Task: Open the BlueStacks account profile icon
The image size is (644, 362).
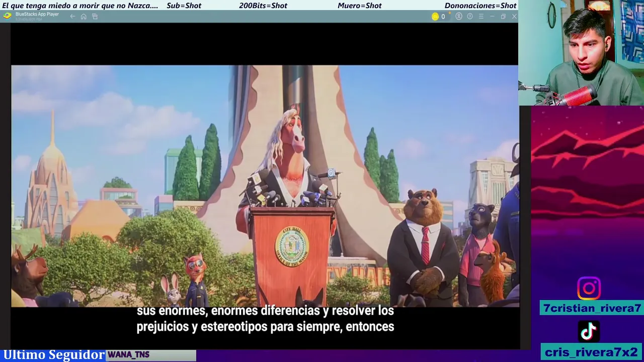Action: click(459, 17)
